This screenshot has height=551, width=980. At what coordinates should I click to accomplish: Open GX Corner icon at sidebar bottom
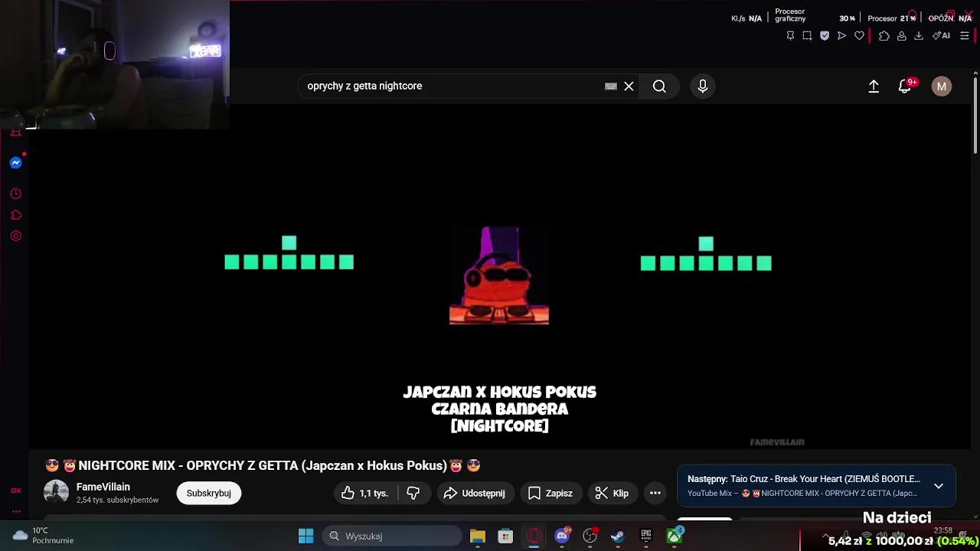coord(15,491)
